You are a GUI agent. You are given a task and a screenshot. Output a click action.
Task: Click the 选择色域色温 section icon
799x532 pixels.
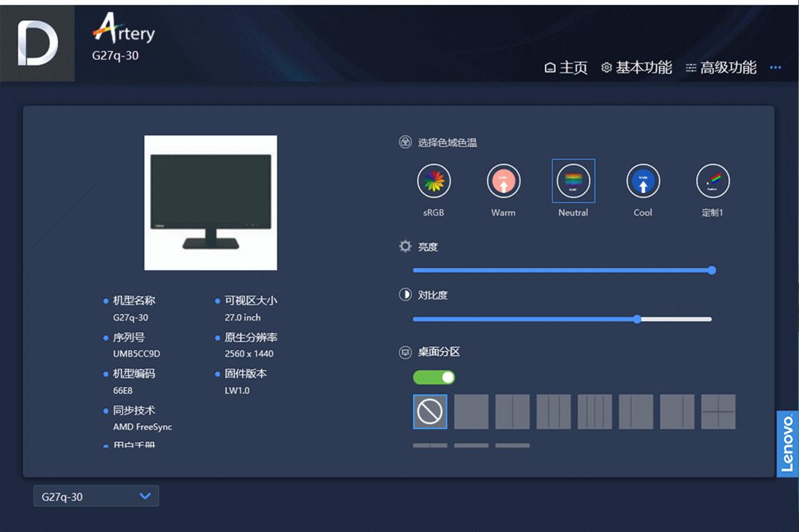405,142
